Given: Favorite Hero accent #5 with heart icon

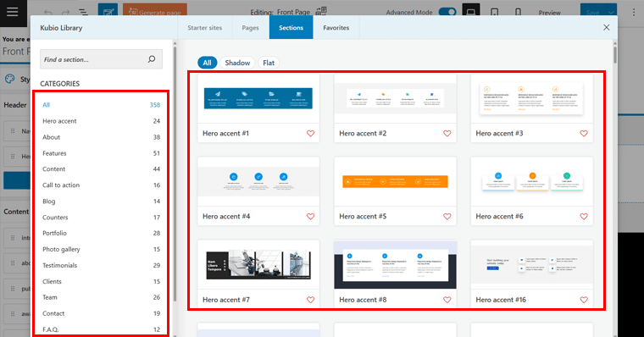Looking at the screenshot, I should click(447, 216).
